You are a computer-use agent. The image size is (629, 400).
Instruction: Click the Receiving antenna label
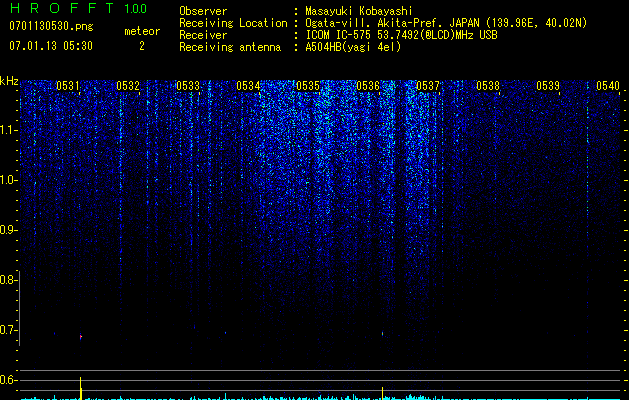click(230, 47)
